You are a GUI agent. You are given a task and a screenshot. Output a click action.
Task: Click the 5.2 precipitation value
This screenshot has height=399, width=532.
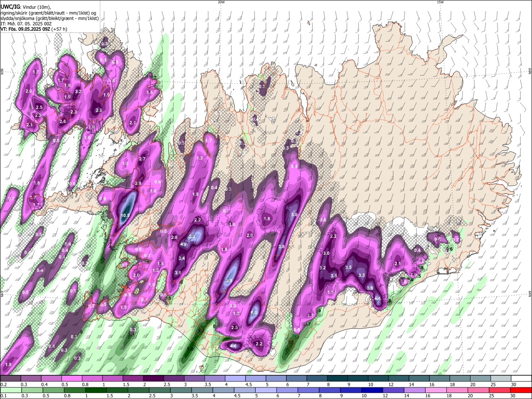192,236
